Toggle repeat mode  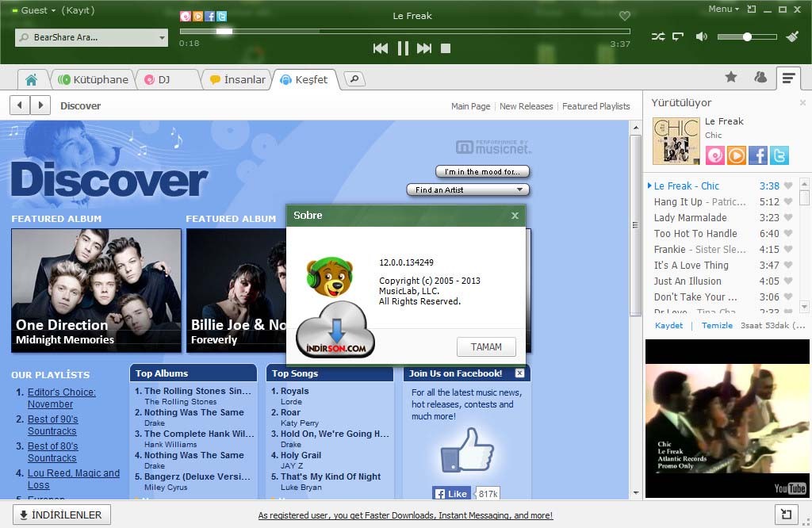point(678,36)
